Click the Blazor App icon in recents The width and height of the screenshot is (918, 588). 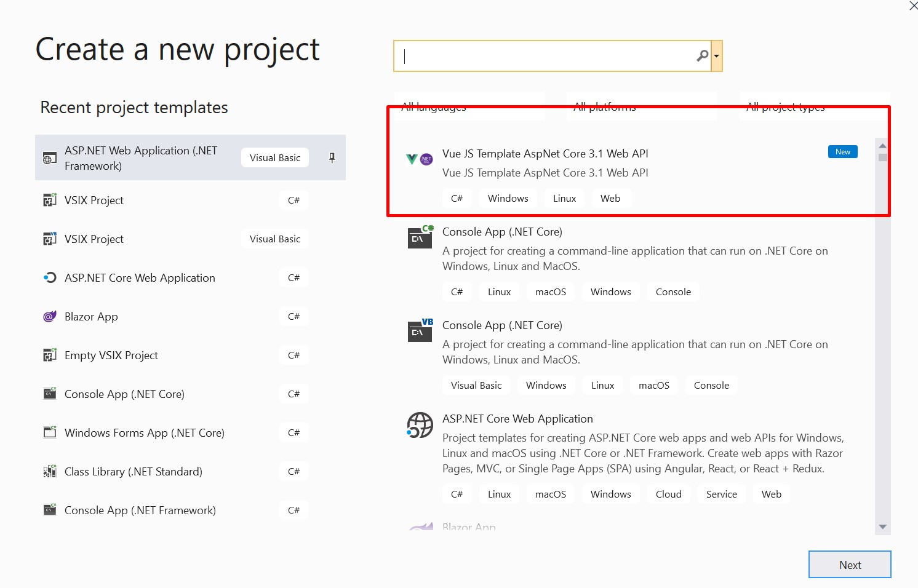(x=49, y=316)
